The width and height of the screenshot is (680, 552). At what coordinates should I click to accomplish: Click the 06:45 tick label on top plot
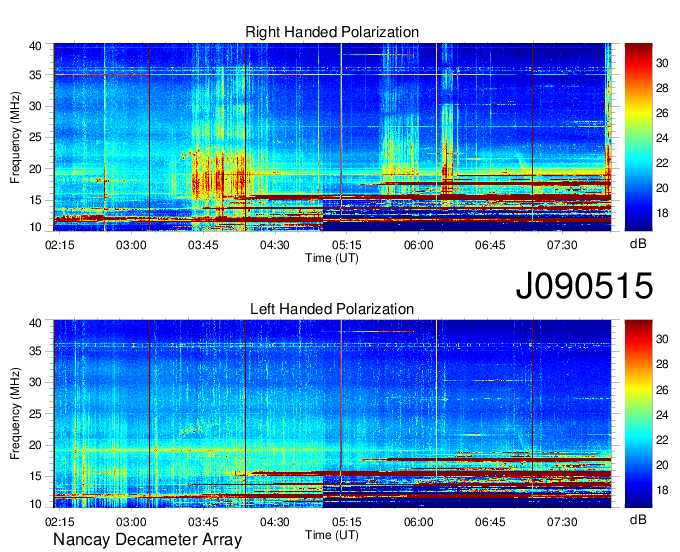(x=490, y=245)
